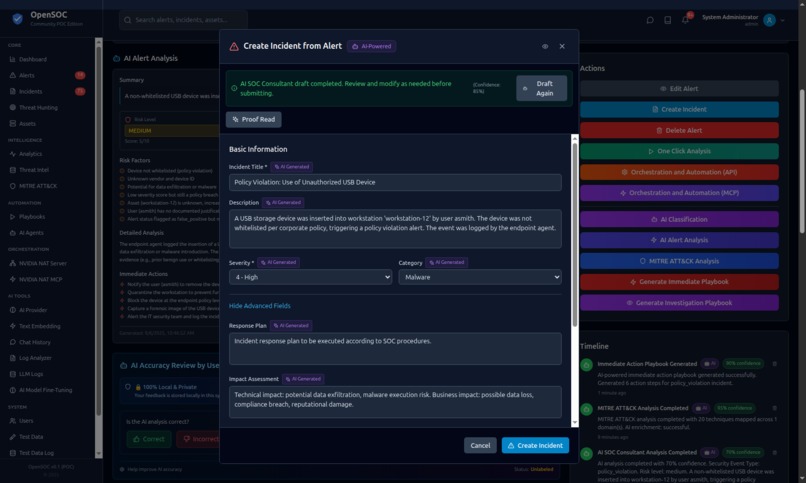Click the blue Create Incident submit button
806x483 pixels.
point(535,445)
